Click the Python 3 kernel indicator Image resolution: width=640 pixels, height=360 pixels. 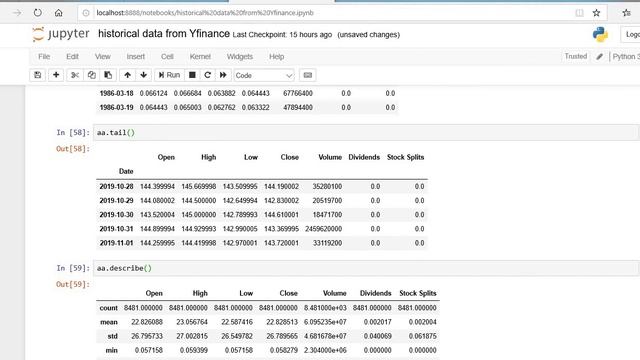click(626, 57)
